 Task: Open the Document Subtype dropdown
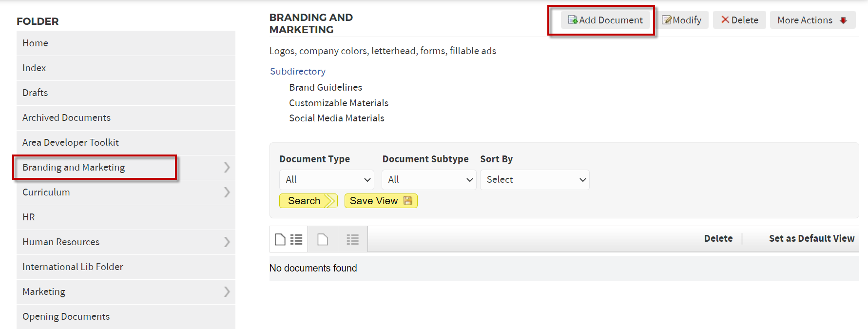[x=429, y=180]
